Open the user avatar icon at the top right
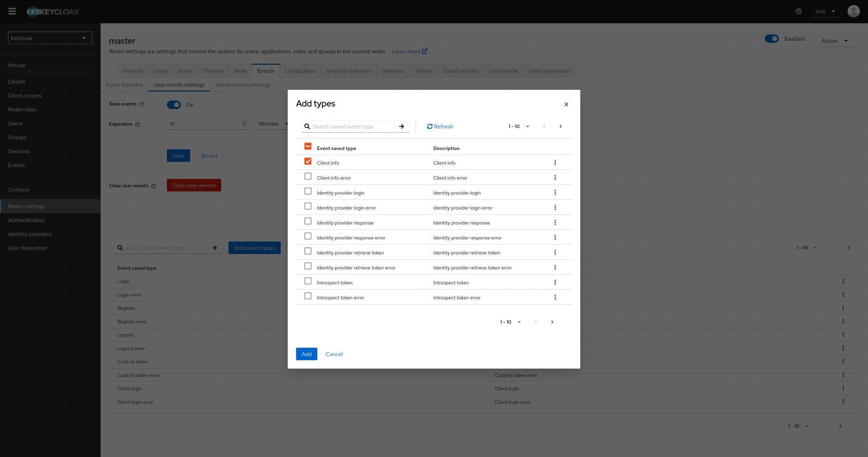868x457 pixels. (853, 11)
